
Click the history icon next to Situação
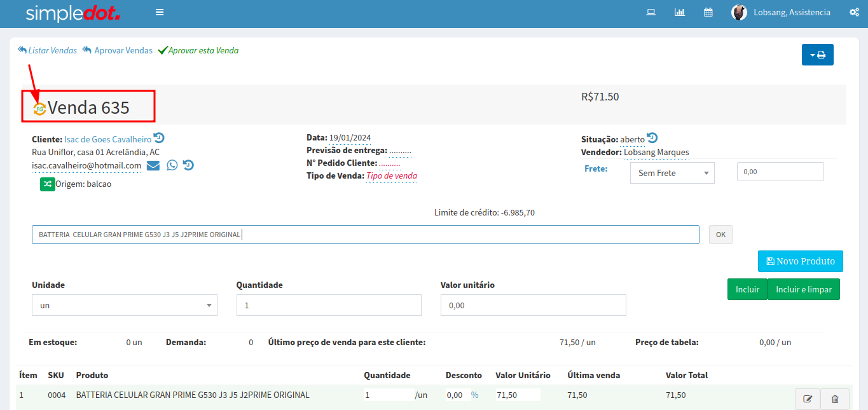[652, 138]
